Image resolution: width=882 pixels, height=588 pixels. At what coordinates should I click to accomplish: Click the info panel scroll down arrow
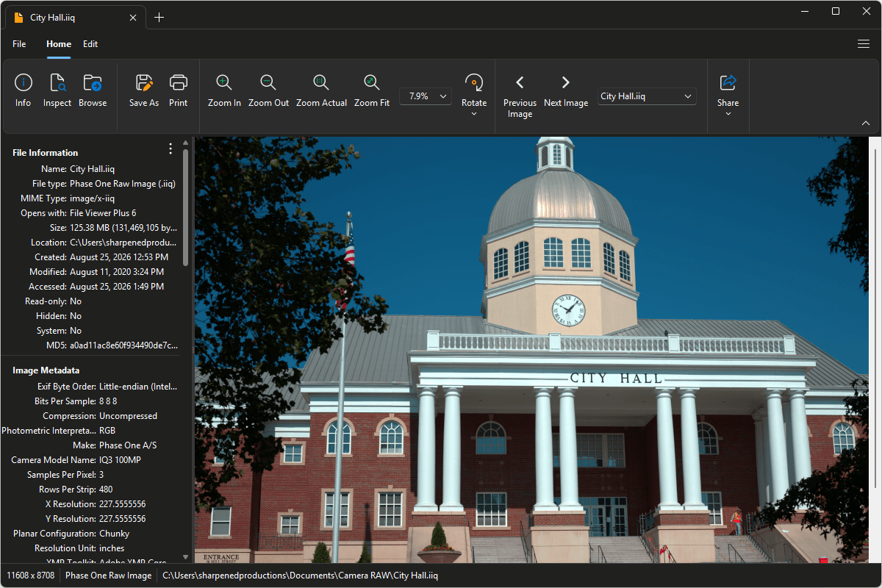pyautogui.click(x=186, y=559)
